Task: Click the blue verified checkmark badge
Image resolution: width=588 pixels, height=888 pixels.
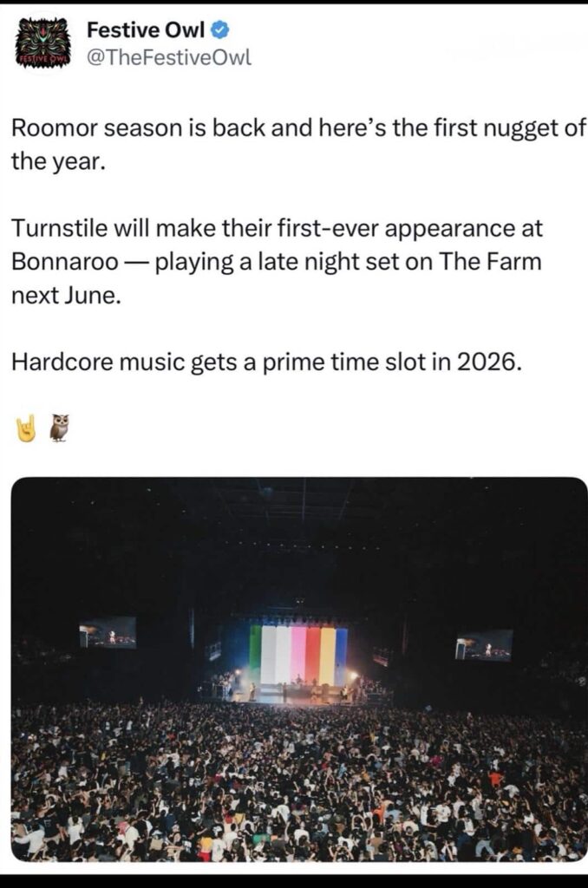Action: [221, 30]
